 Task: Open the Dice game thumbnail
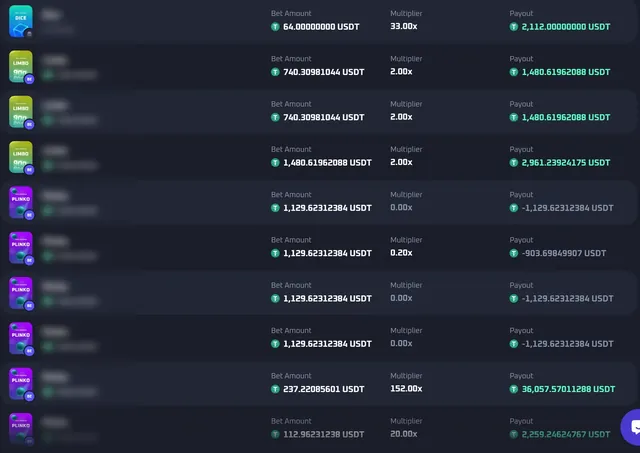tap(21, 21)
